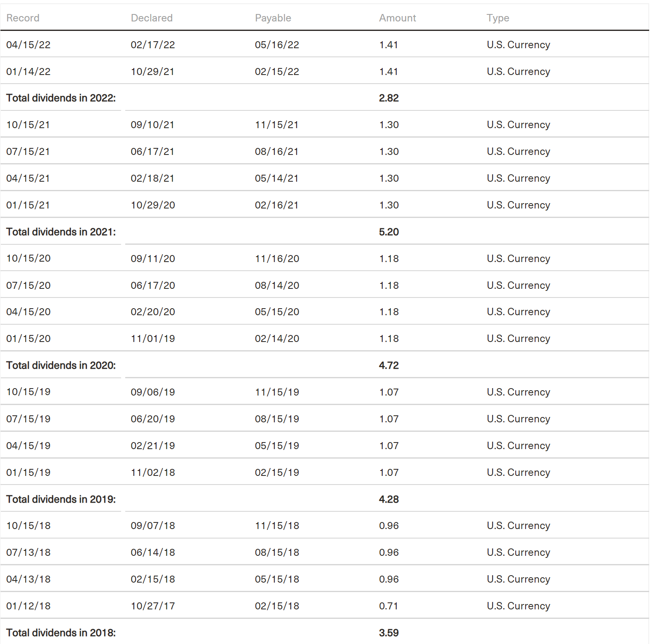This screenshot has height=644, width=650.
Task: Select record date 07/13/18
Action: point(28,553)
